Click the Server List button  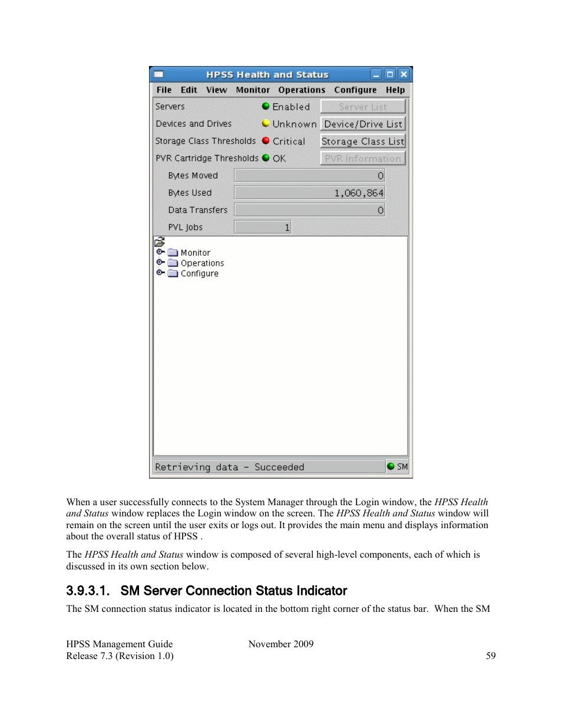363,107
